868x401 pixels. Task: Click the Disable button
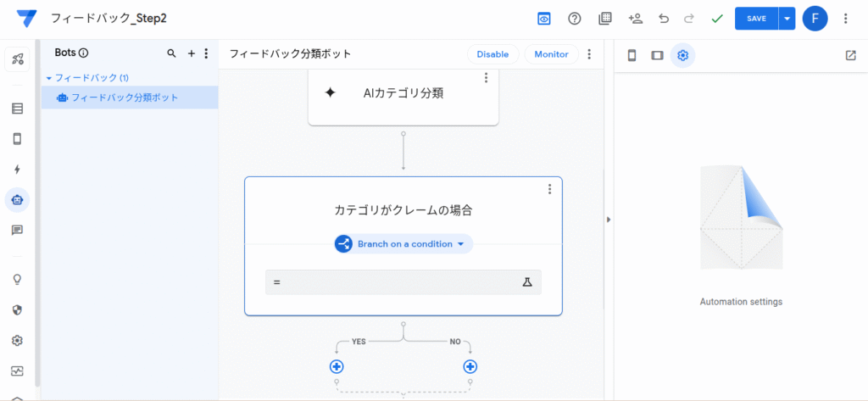coord(492,54)
